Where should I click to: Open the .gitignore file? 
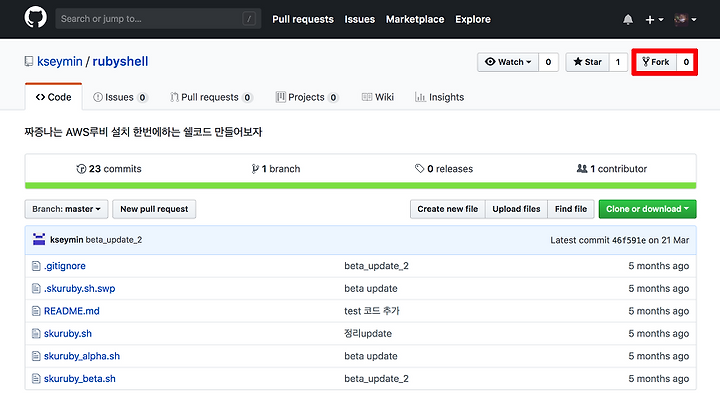tap(65, 266)
